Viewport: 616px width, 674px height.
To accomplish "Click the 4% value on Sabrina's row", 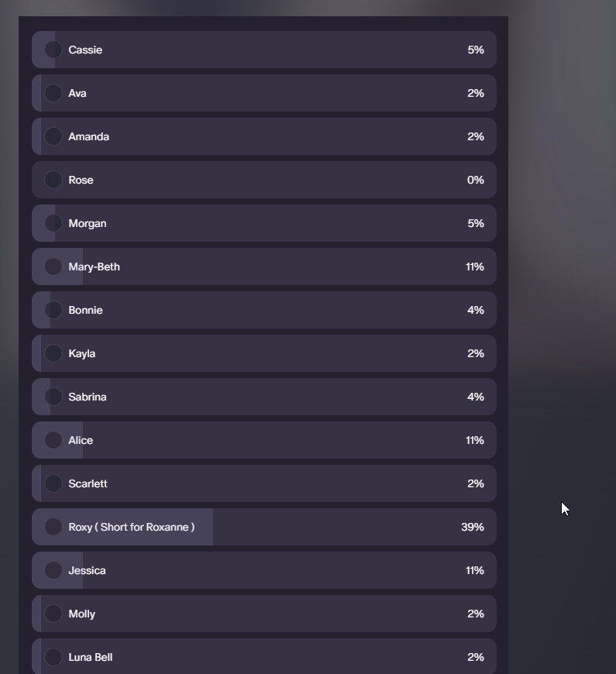I will 476,397.
